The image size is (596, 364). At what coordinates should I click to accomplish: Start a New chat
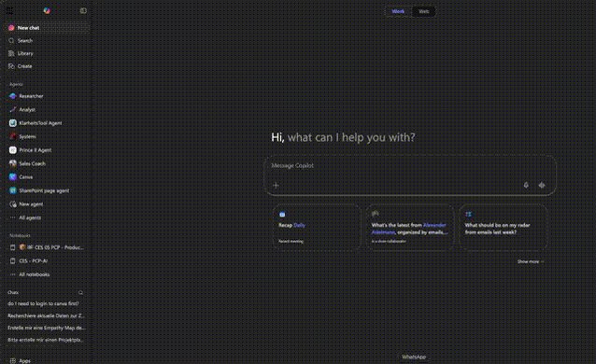pos(47,28)
